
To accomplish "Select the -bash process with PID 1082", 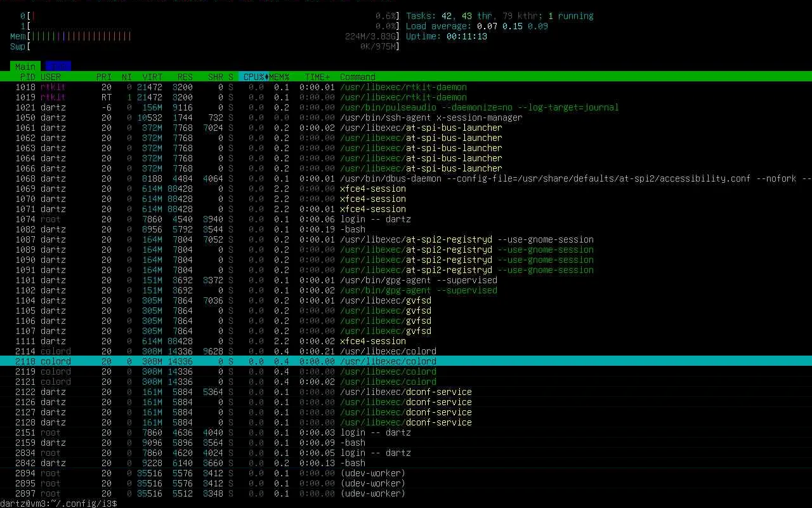I will click(353, 229).
